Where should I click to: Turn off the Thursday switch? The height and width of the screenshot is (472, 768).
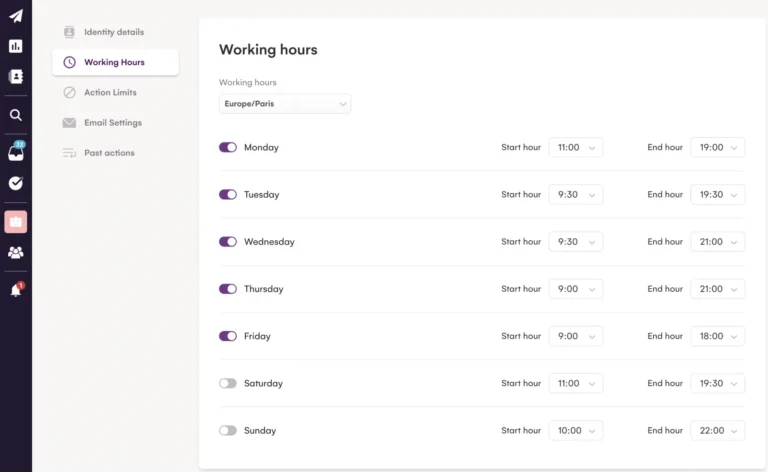point(228,289)
